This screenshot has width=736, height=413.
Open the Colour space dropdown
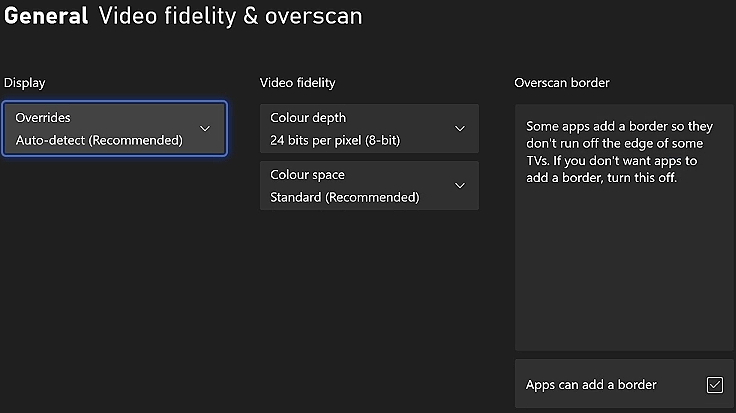click(369, 186)
